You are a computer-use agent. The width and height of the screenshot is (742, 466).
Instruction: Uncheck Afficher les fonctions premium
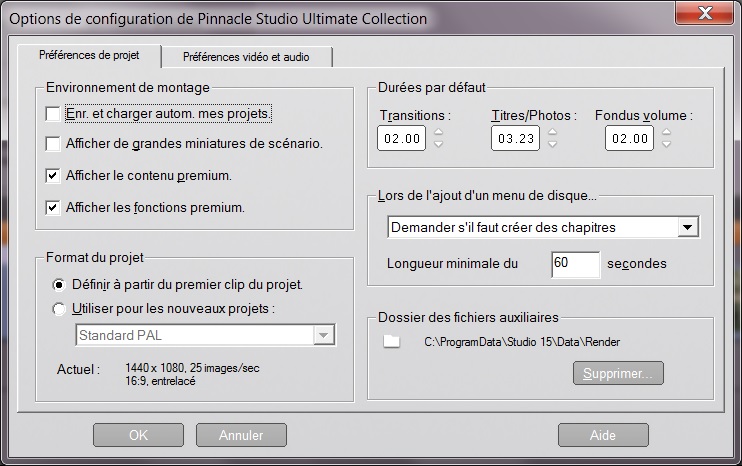pyautogui.click(x=53, y=207)
